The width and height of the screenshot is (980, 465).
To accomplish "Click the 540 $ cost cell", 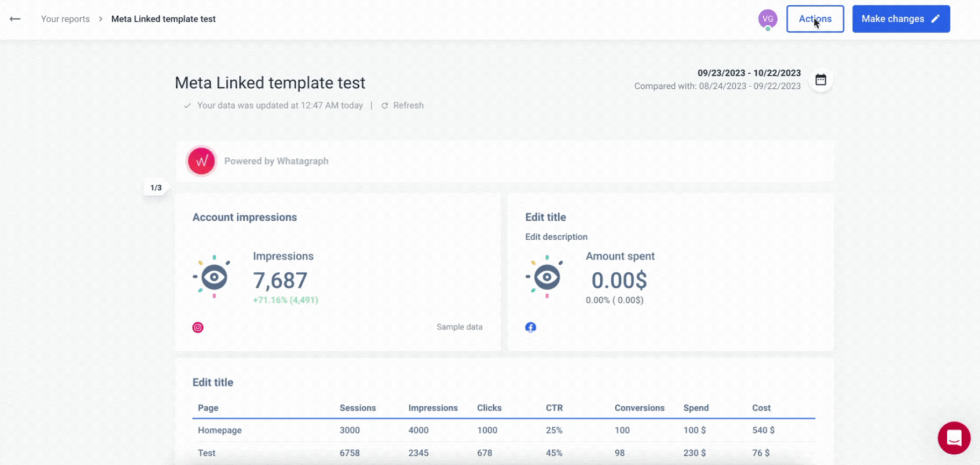I will (x=763, y=431).
